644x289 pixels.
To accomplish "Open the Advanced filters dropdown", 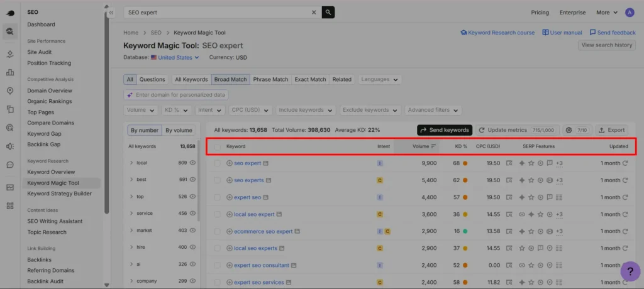I will tap(433, 110).
